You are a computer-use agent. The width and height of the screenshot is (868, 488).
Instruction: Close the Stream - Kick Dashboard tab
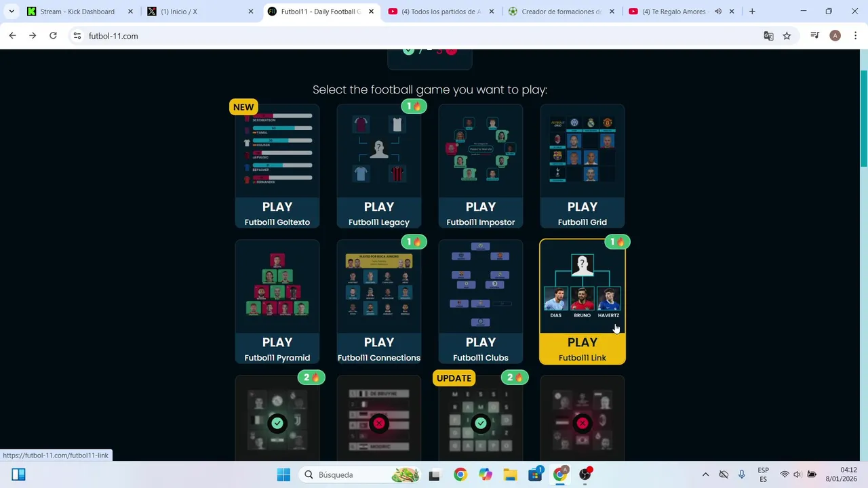point(130,12)
